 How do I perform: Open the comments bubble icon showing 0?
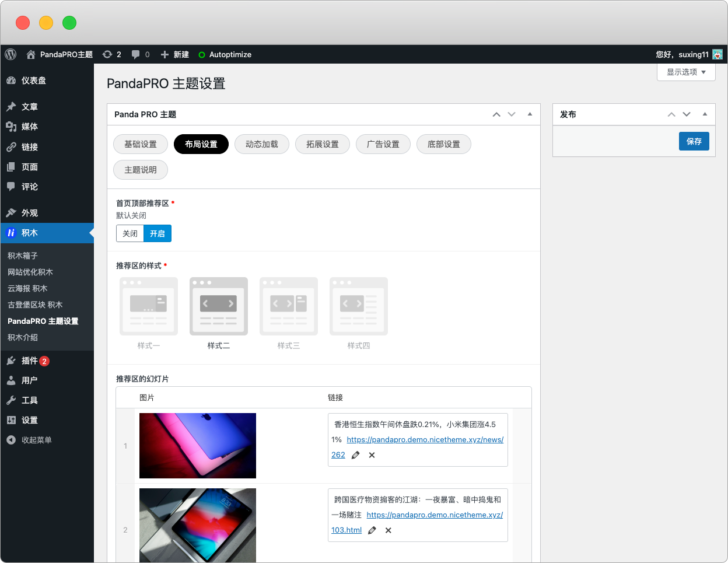pyautogui.click(x=135, y=54)
